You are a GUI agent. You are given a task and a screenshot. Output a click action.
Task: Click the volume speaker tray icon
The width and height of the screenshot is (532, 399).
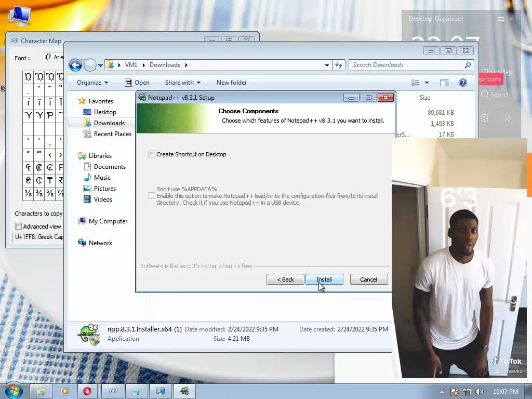(x=479, y=392)
